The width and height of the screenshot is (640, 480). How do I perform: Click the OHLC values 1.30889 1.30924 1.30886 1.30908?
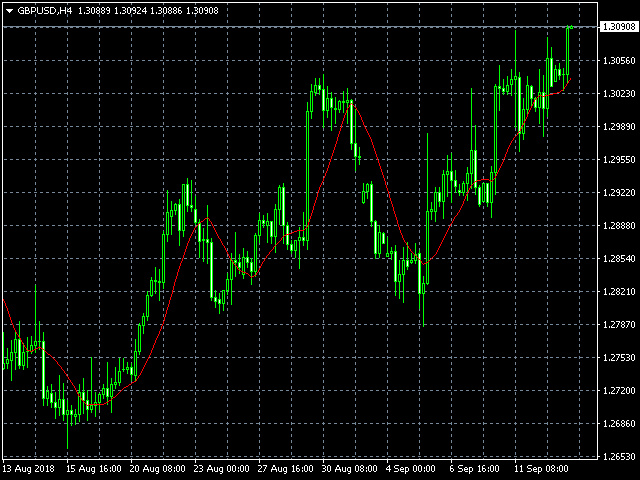[x=148, y=11]
